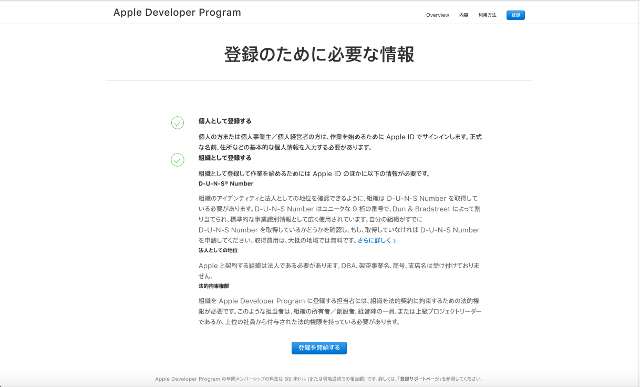
Task: Click the 個人として登録する heading
Action: pyautogui.click(x=225, y=121)
